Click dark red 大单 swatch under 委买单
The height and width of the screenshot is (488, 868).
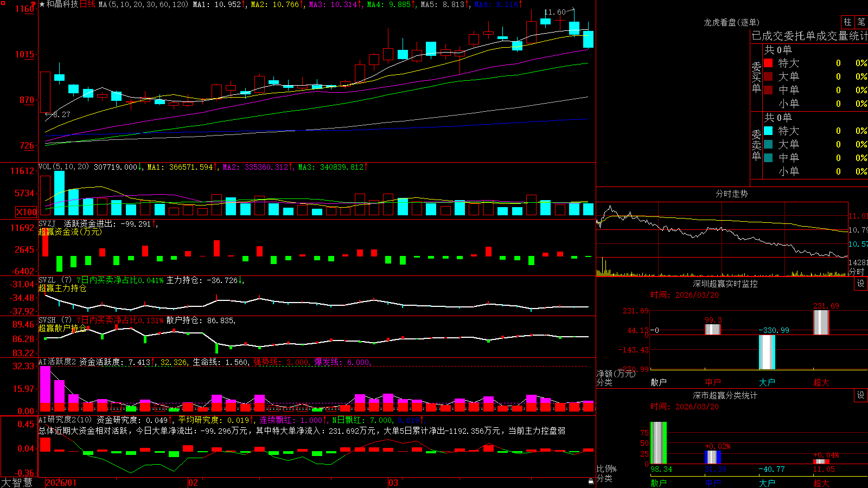[768, 76]
